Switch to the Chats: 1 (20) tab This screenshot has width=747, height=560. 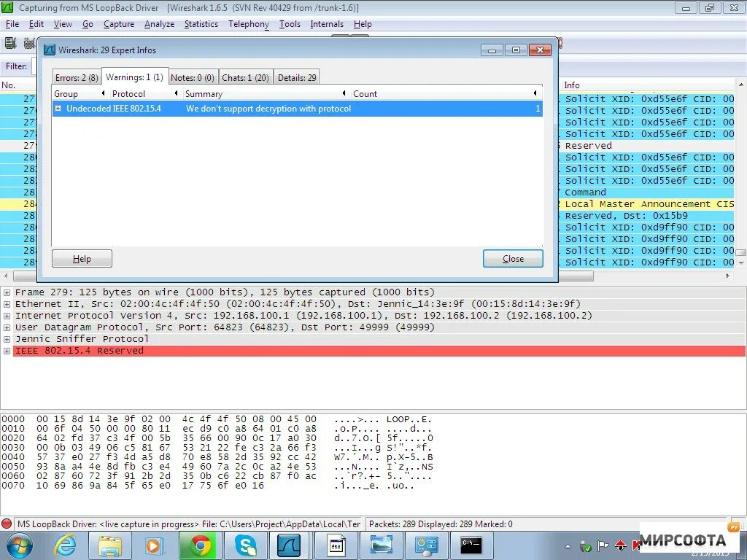tap(245, 77)
